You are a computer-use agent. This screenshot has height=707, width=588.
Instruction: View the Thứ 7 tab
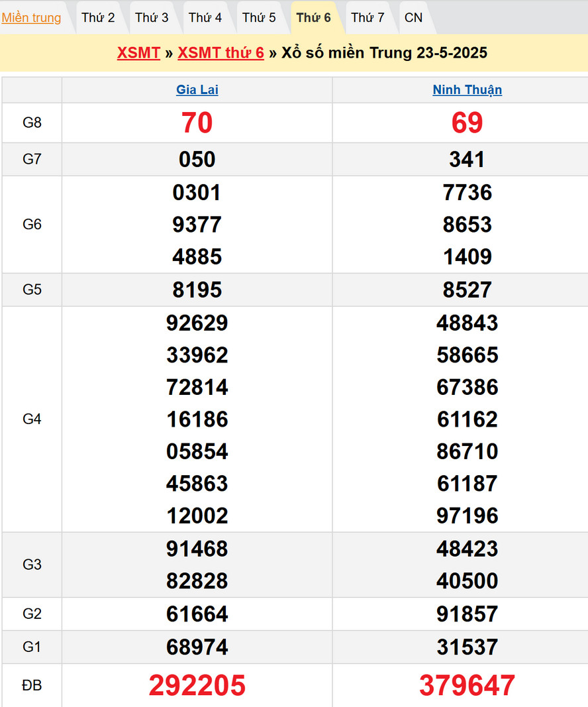(x=367, y=18)
